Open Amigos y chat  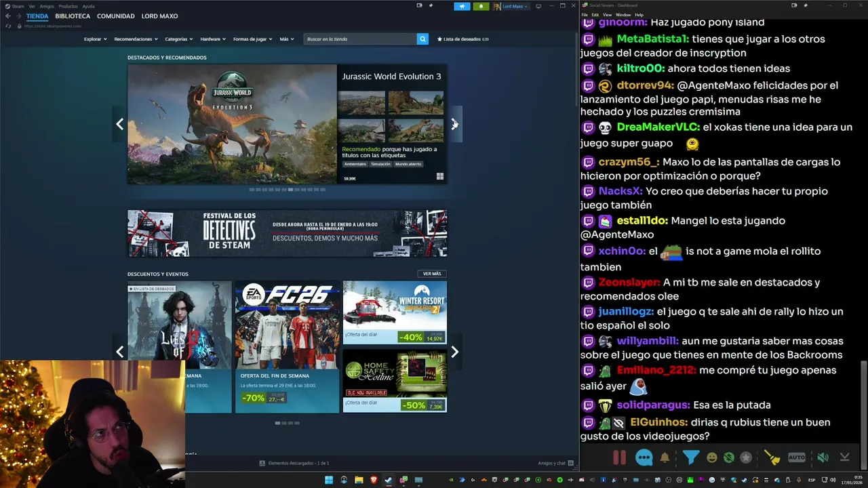click(555, 463)
